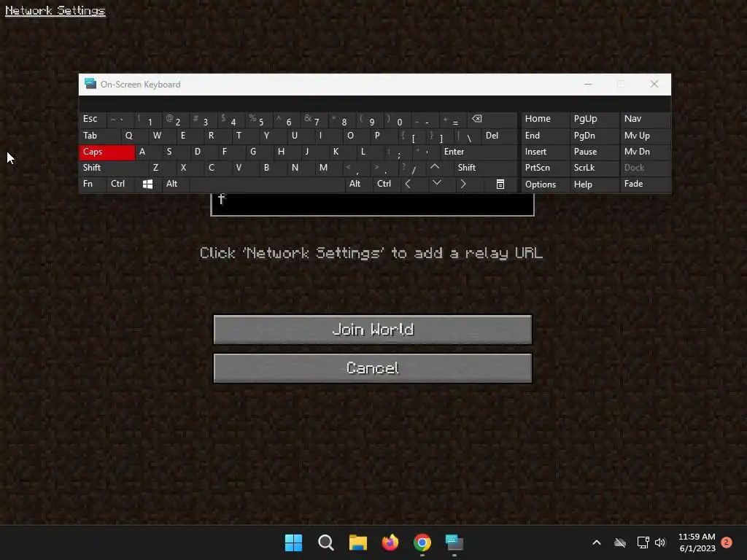The image size is (747, 560).
Task: Open the notification badge showing 2
Action: (727, 542)
